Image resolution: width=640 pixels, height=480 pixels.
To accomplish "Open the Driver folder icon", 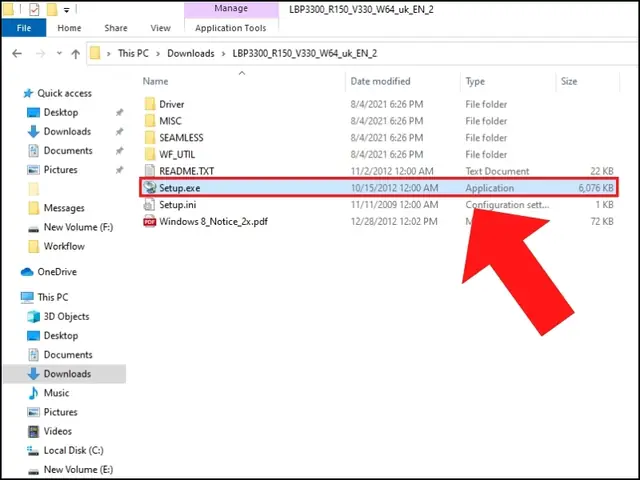I will [x=150, y=104].
